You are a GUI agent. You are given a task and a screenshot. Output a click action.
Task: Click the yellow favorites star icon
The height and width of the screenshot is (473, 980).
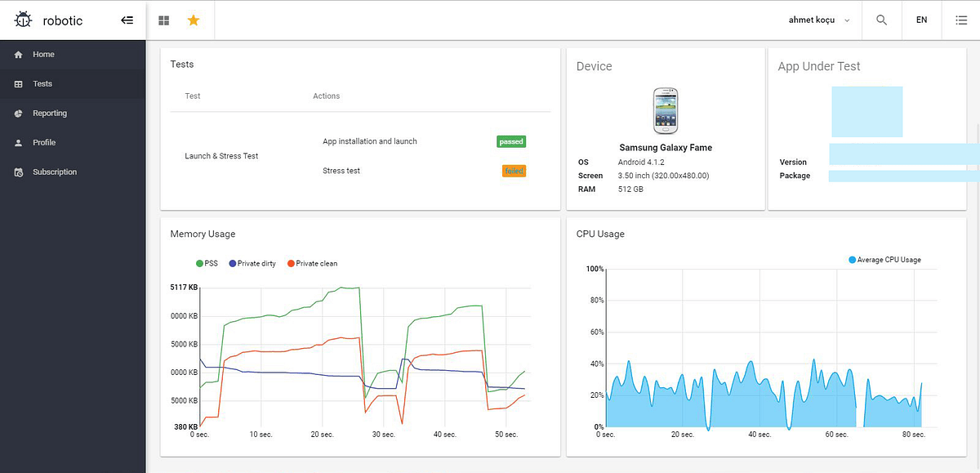pos(194,20)
